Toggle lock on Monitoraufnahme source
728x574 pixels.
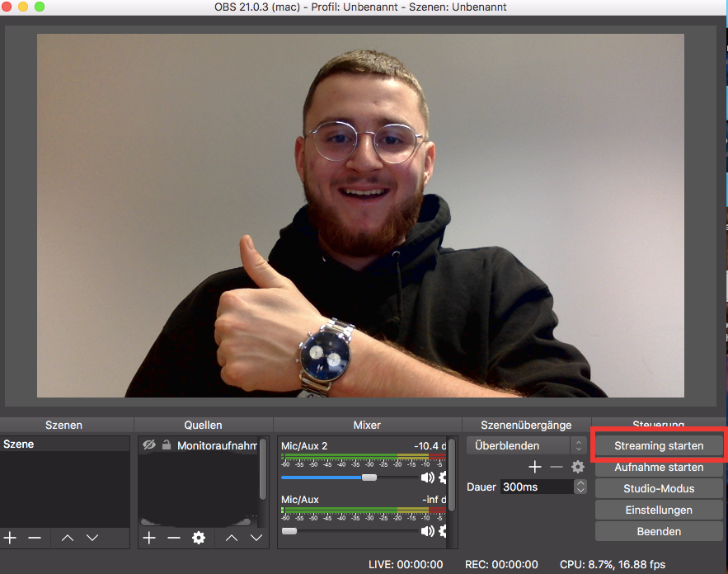point(167,445)
